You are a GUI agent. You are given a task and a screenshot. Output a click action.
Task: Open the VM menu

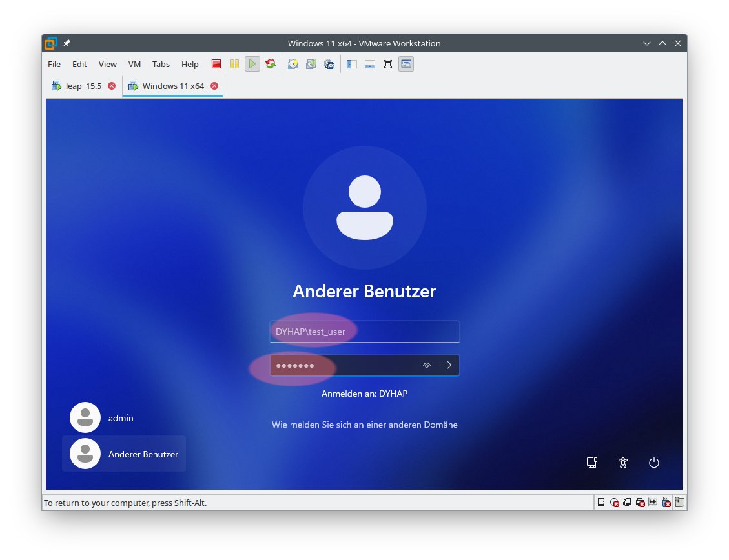pyautogui.click(x=134, y=64)
